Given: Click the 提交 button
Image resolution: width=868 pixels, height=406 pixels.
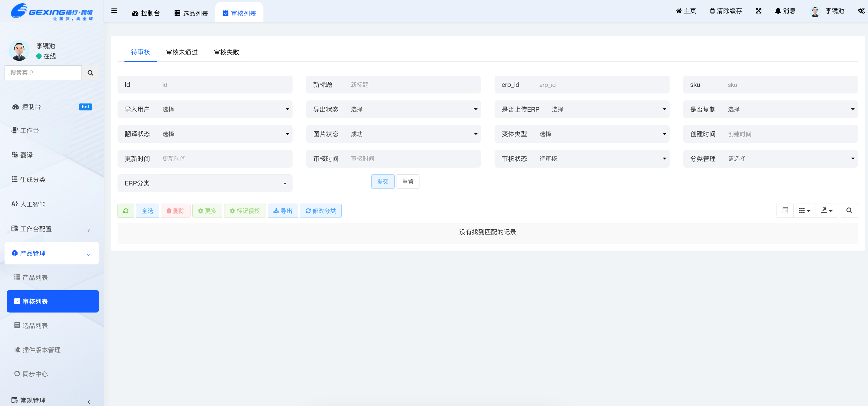Looking at the screenshot, I should [x=383, y=182].
